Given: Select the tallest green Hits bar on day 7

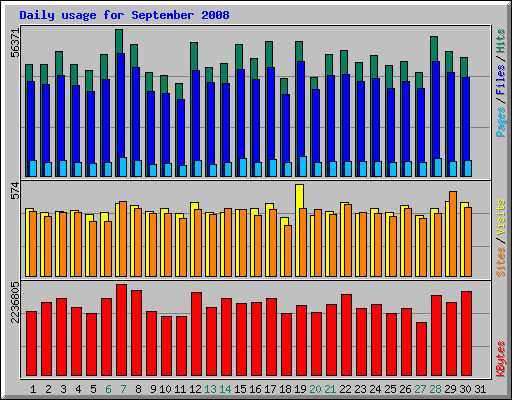Looking at the screenshot, I should (x=119, y=41).
